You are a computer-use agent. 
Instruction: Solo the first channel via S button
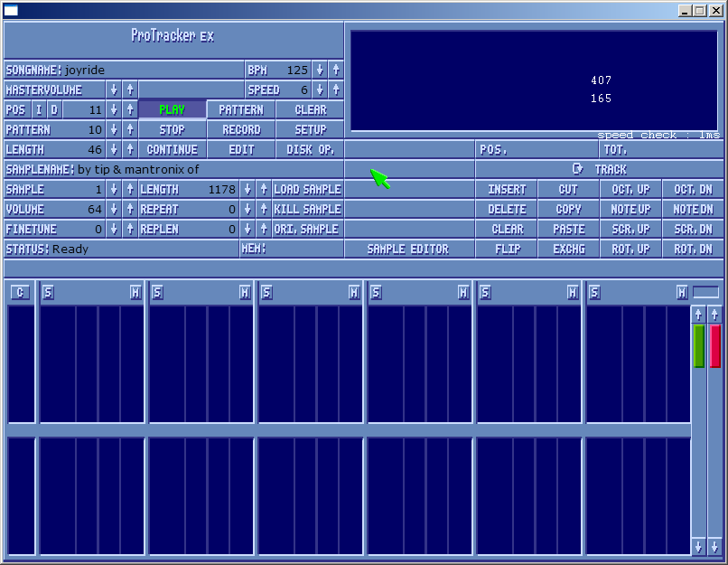pos(48,292)
